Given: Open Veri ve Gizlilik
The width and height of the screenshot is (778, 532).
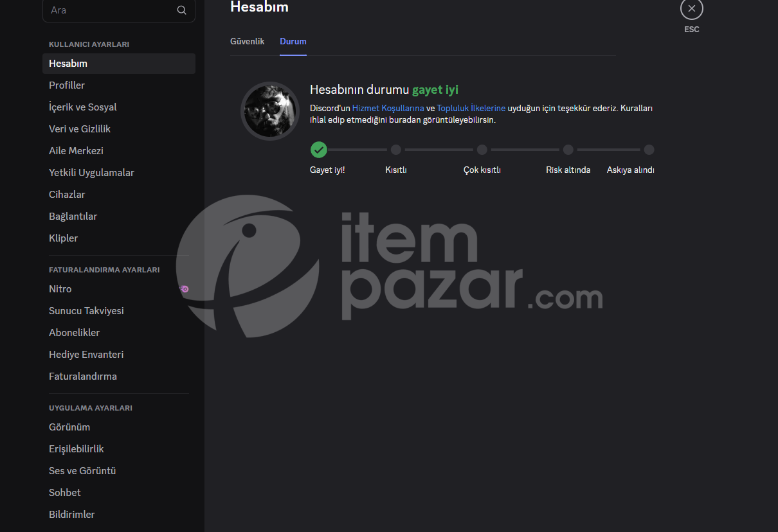Looking at the screenshot, I should pos(119,129).
